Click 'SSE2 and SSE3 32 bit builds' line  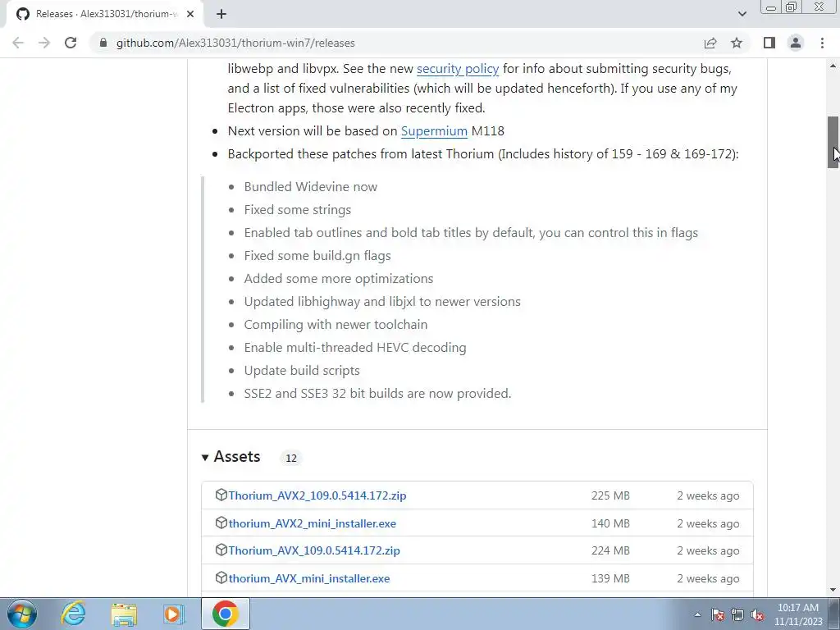point(377,394)
